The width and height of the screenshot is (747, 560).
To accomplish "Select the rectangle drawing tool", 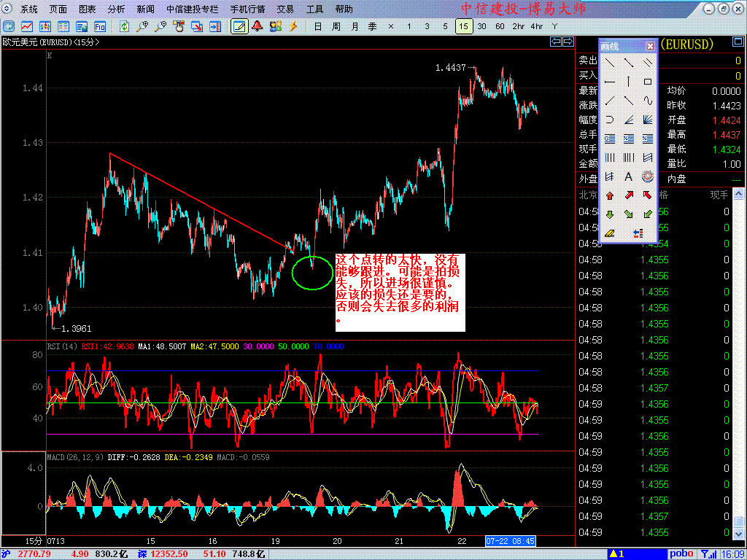I will pyautogui.click(x=648, y=82).
